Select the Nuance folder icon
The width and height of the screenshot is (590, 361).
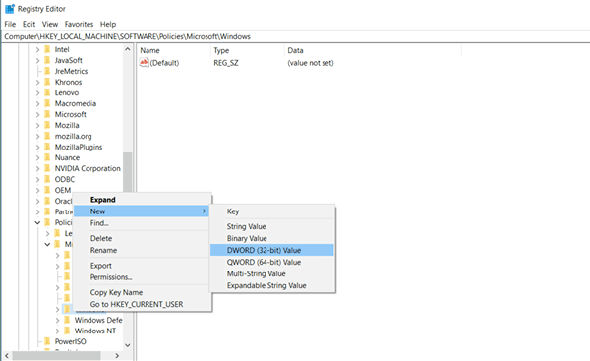pos(47,158)
